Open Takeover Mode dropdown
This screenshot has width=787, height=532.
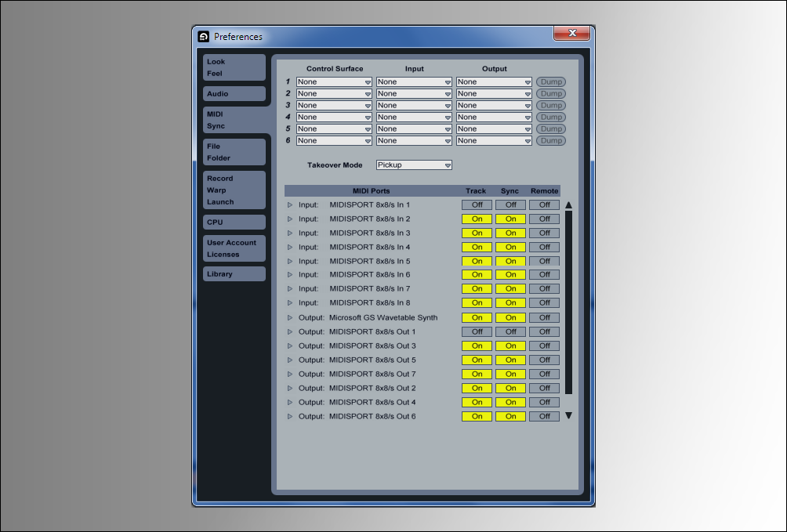pyautogui.click(x=414, y=165)
